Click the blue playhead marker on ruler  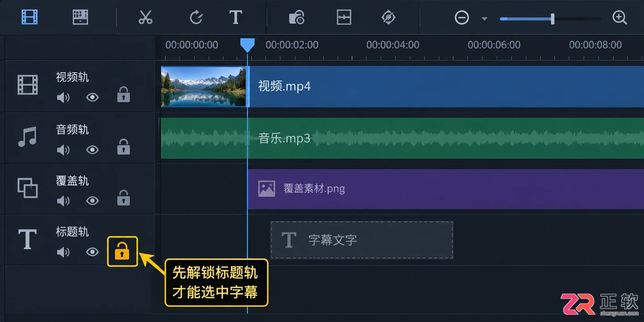[x=247, y=45]
